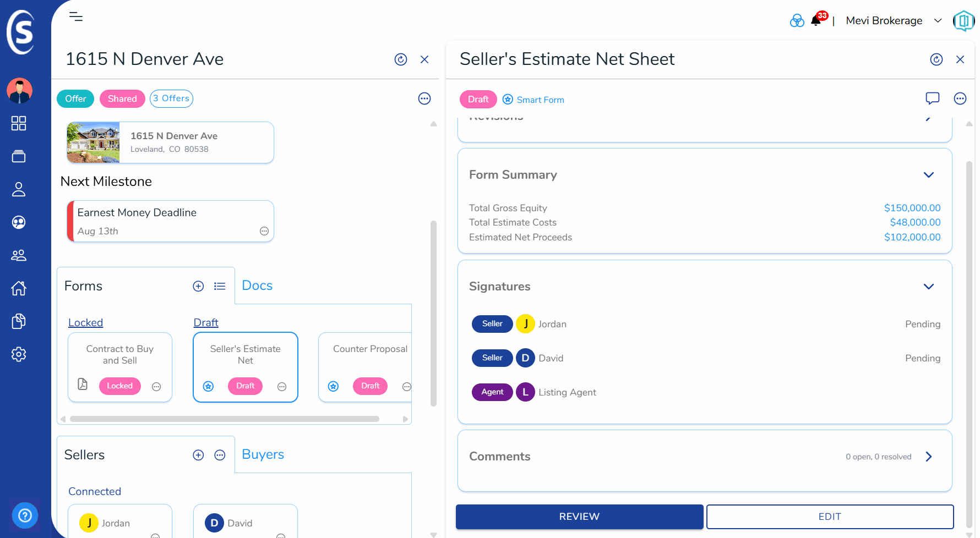Screen dimensions: 980x538
Task: Click the forms horizontal scrollbar
Action: pos(225,419)
